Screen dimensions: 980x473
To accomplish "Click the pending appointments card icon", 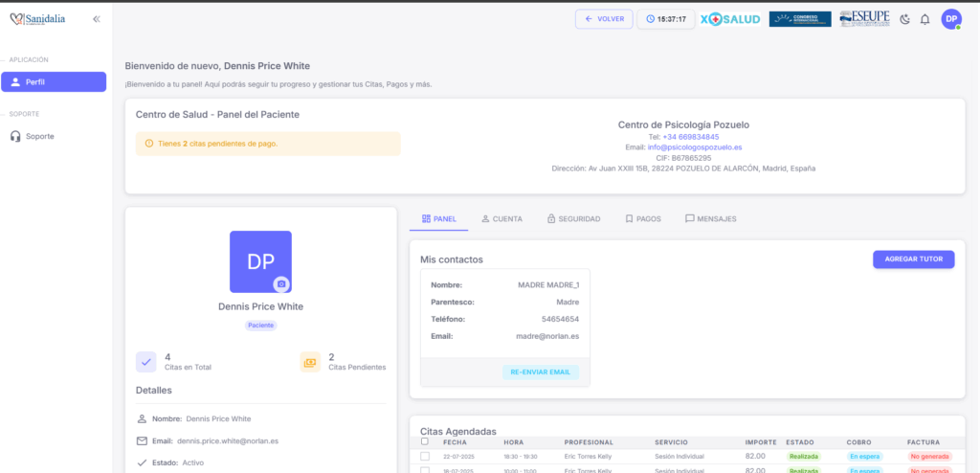I will 310,362.
